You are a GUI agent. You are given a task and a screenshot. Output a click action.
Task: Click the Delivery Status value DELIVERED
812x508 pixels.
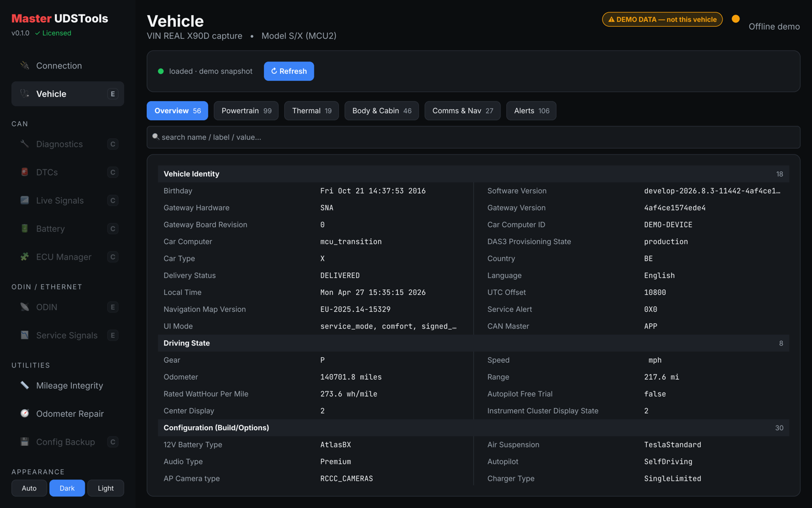(x=340, y=275)
